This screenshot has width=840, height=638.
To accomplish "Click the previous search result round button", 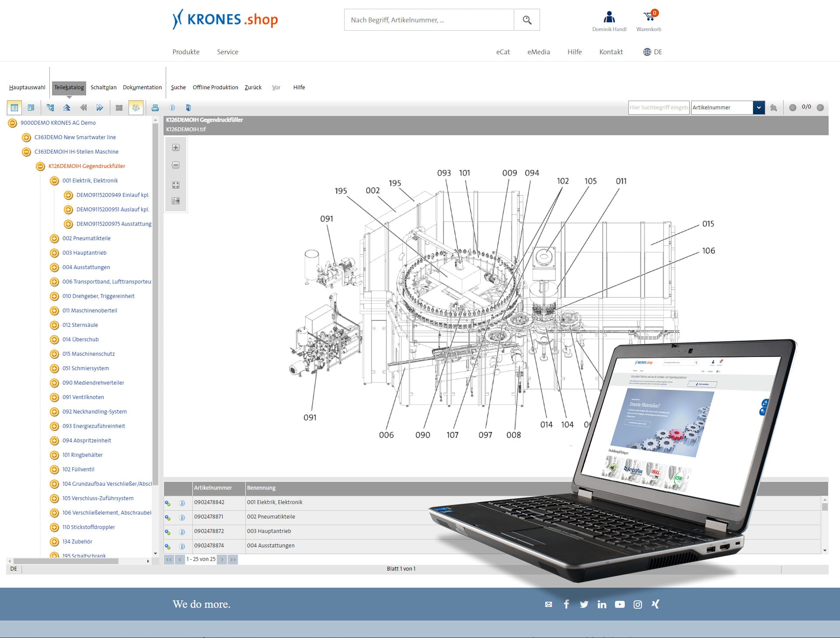I will point(792,108).
